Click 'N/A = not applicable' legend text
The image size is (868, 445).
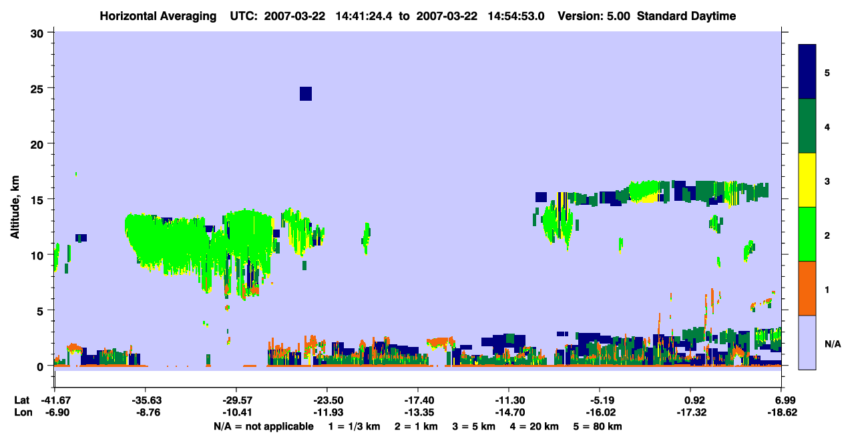tap(263, 426)
